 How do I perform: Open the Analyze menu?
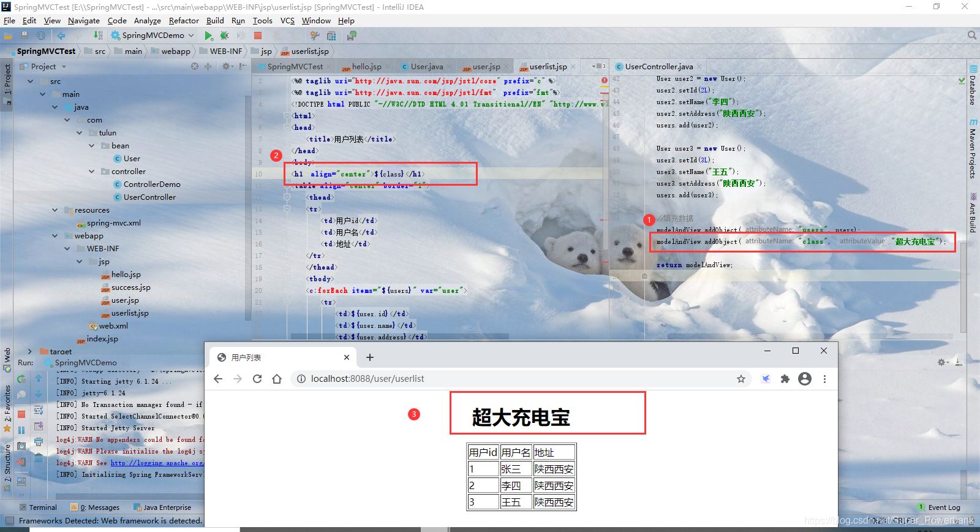click(147, 20)
